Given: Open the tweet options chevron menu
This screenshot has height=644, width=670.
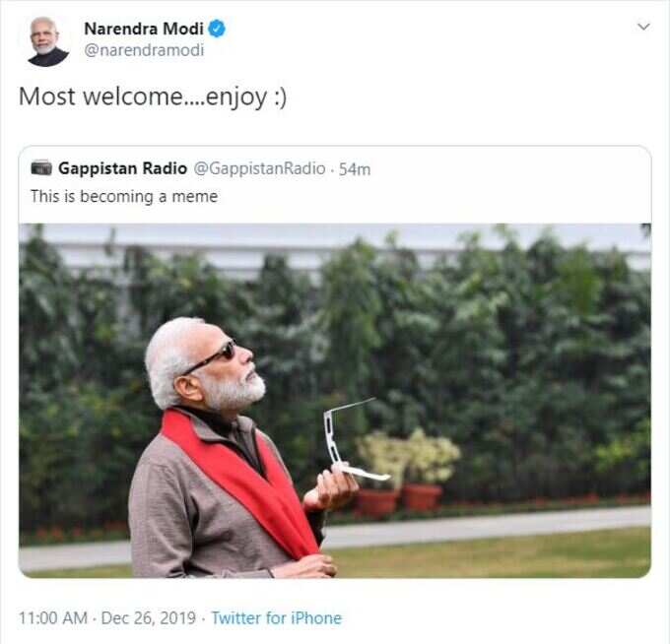Looking at the screenshot, I should point(643,27).
